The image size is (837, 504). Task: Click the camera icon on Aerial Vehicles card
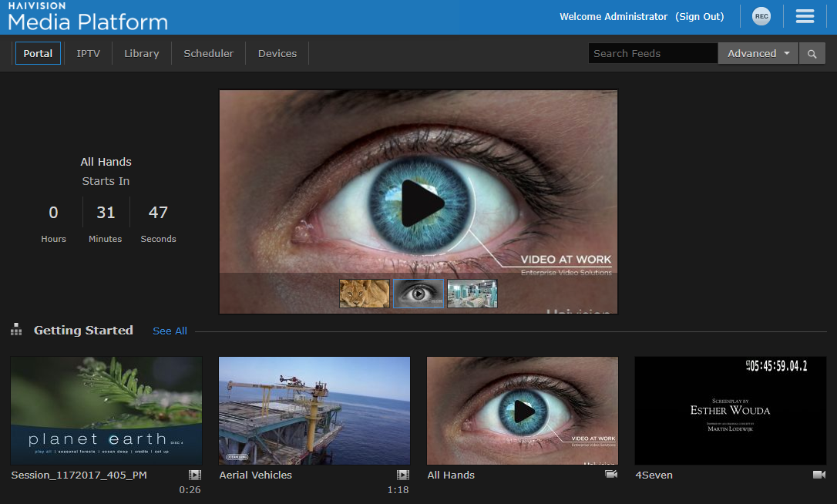(x=402, y=475)
